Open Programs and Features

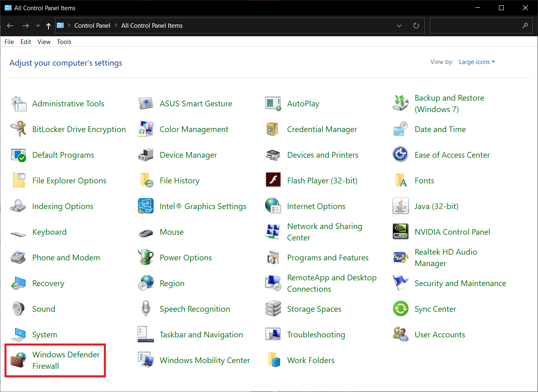328,257
